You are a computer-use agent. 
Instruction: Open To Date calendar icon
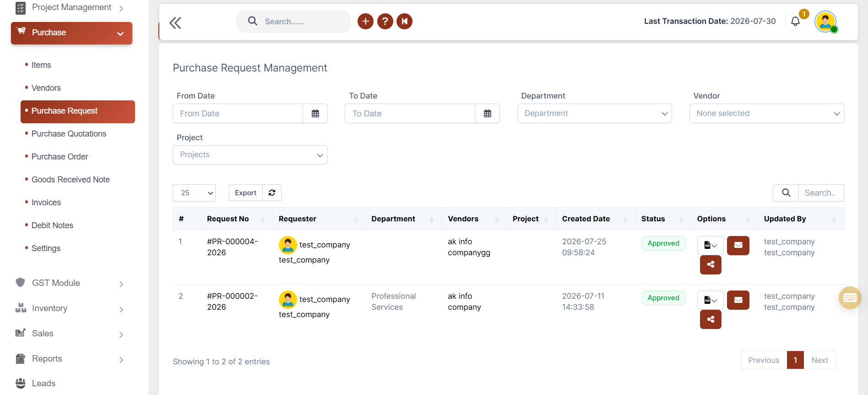click(x=488, y=114)
